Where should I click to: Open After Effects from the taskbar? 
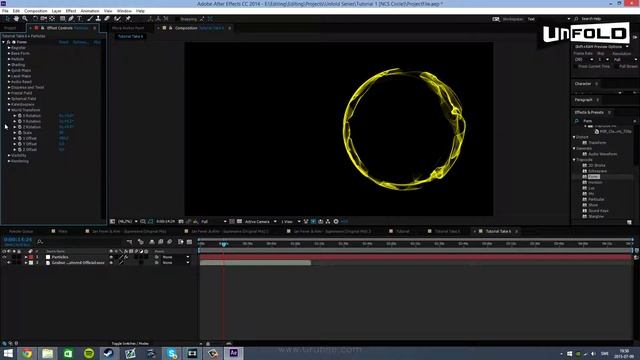[x=234, y=353]
